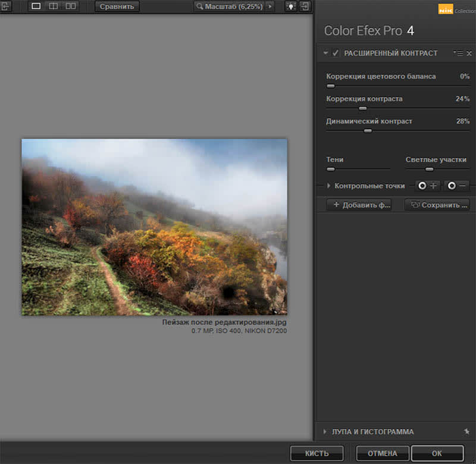The height and width of the screenshot is (464, 476).
Task: Click the Color Efex Pro 4 title
Action: pos(369,31)
